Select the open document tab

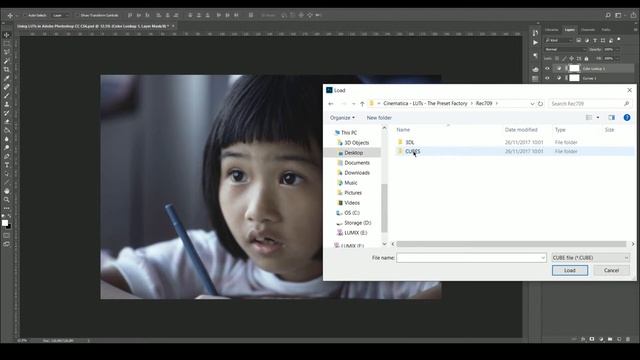(96, 26)
